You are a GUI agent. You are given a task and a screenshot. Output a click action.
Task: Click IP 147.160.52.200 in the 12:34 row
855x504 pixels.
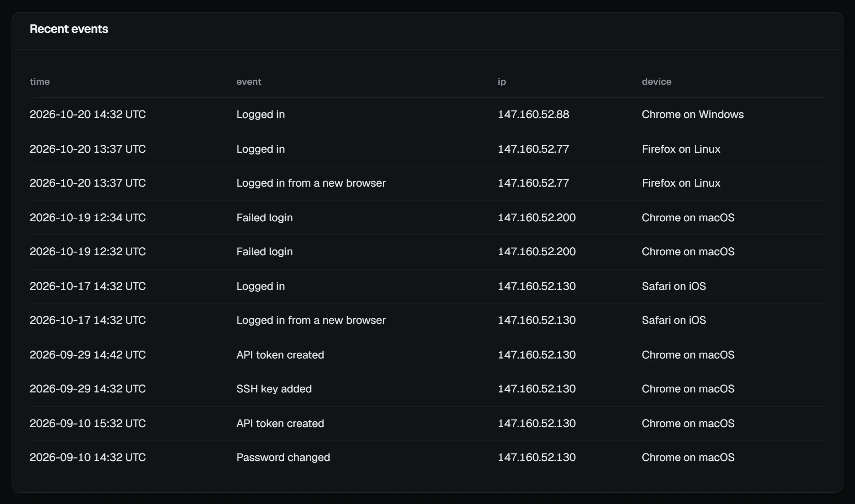click(x=537, y=218)
